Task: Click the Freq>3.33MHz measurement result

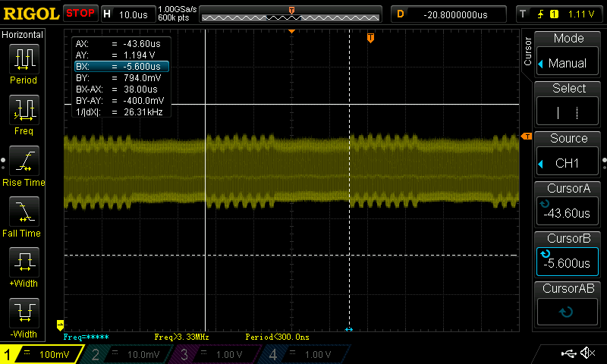Action: 181,337
